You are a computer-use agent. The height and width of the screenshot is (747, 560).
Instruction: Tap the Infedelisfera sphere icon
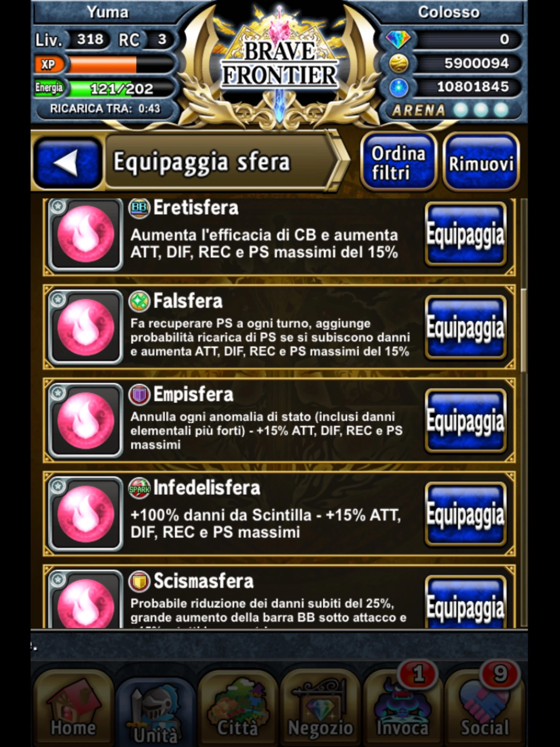[x=85, y=514]
